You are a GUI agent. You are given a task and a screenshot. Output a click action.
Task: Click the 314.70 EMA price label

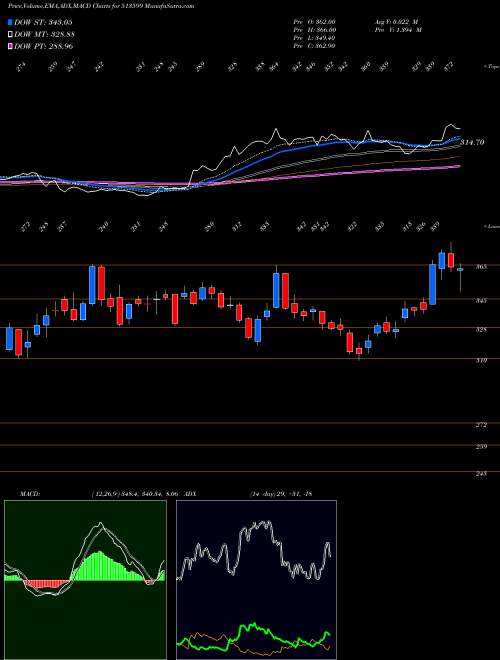(472, 143)
